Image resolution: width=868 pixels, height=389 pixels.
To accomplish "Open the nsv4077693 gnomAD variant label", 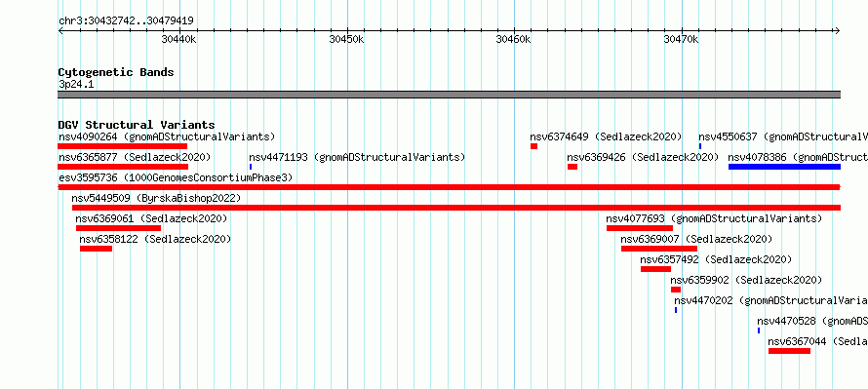I will point(714,218).
